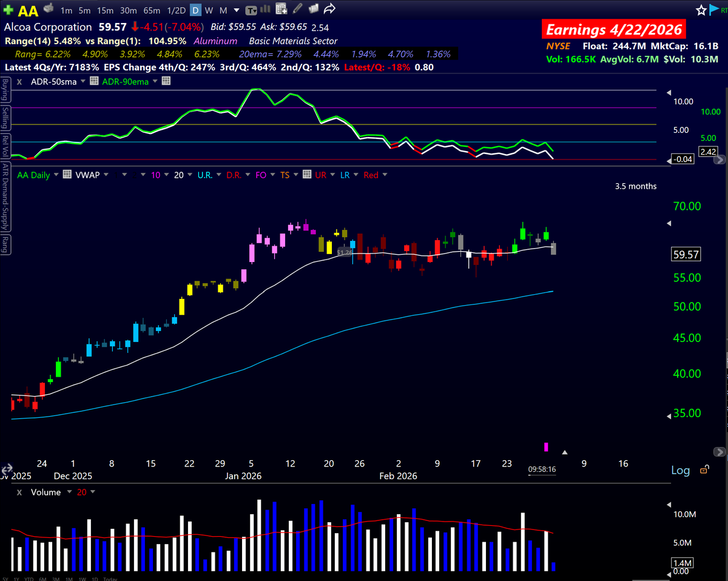This screenshot has width=728, height=581.
Task: Open the Selling side tab
Action: tap(5, 118)
